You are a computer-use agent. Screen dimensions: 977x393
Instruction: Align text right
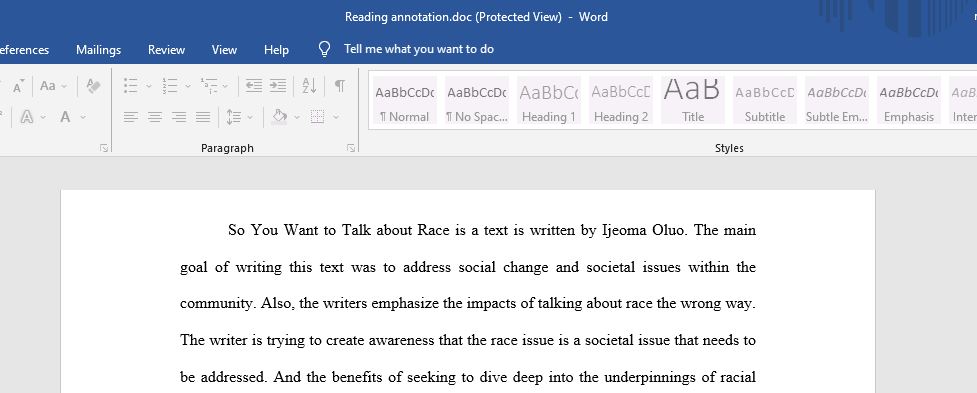click(x=179, y=116)
